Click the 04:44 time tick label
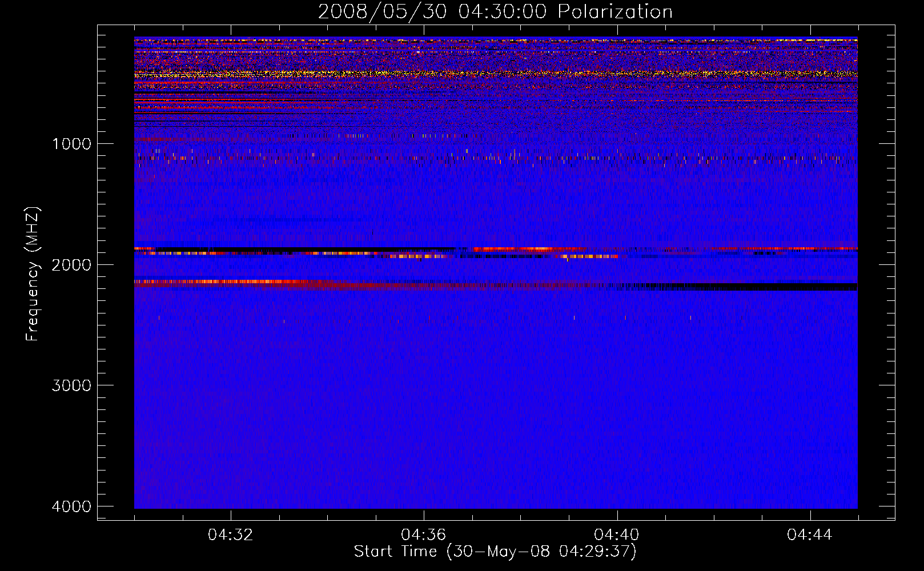 tap(810, 535)
